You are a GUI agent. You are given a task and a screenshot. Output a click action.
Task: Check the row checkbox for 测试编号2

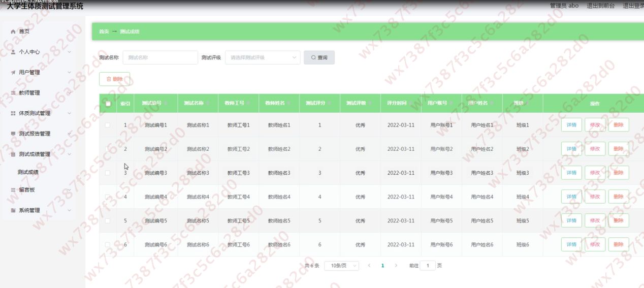click(108, 149)
